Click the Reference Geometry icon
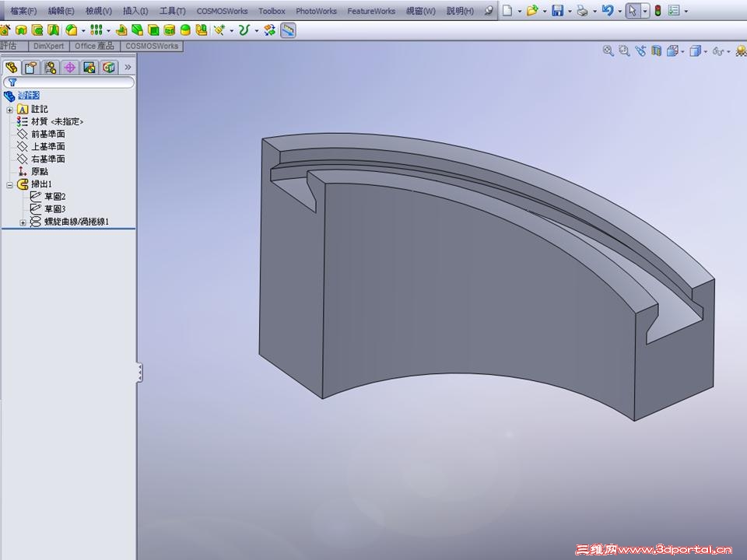 click(x=219, y=30)
